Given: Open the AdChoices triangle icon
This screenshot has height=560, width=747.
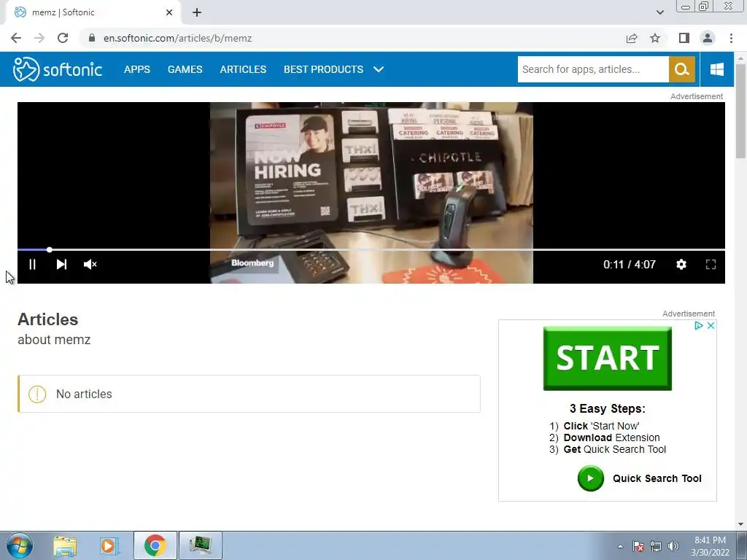Looking at the screenshot, I should 698,326.
